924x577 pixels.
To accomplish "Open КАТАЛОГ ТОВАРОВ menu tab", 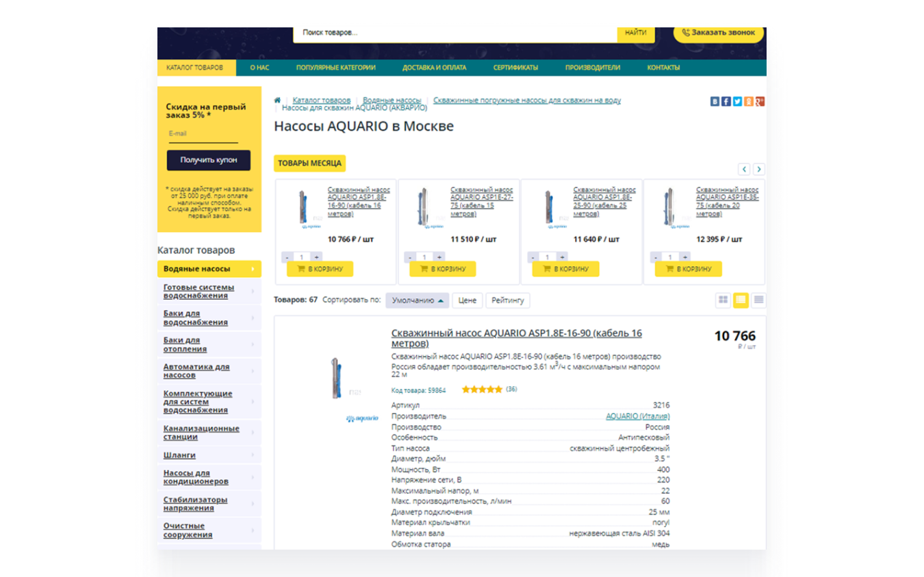I will coord(196,68).
